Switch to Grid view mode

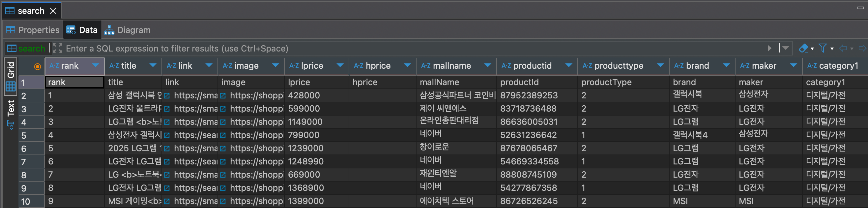point(11,76)
